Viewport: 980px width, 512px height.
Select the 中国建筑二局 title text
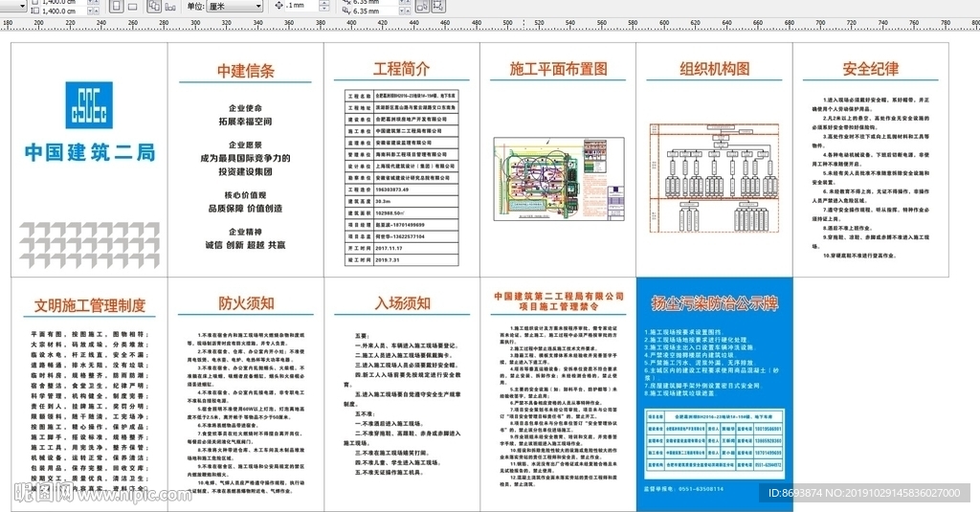pyautogui.click(x=90, y=152)
